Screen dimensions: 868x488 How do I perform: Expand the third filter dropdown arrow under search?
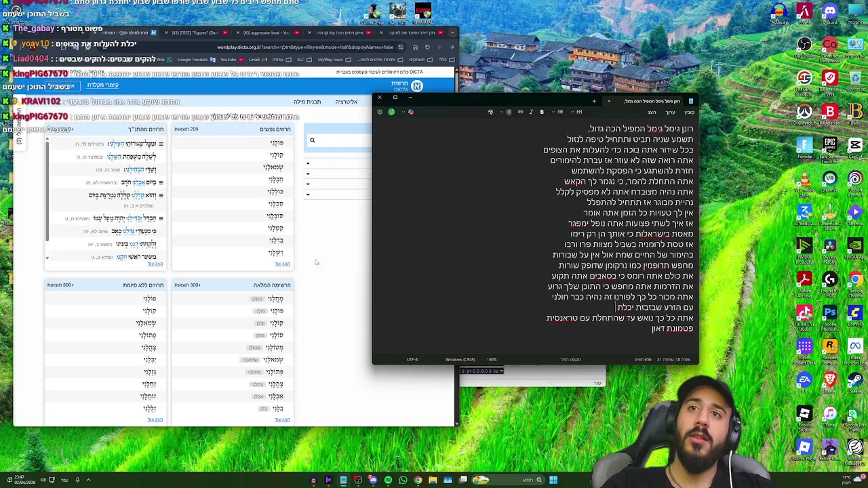coord(308,184)
